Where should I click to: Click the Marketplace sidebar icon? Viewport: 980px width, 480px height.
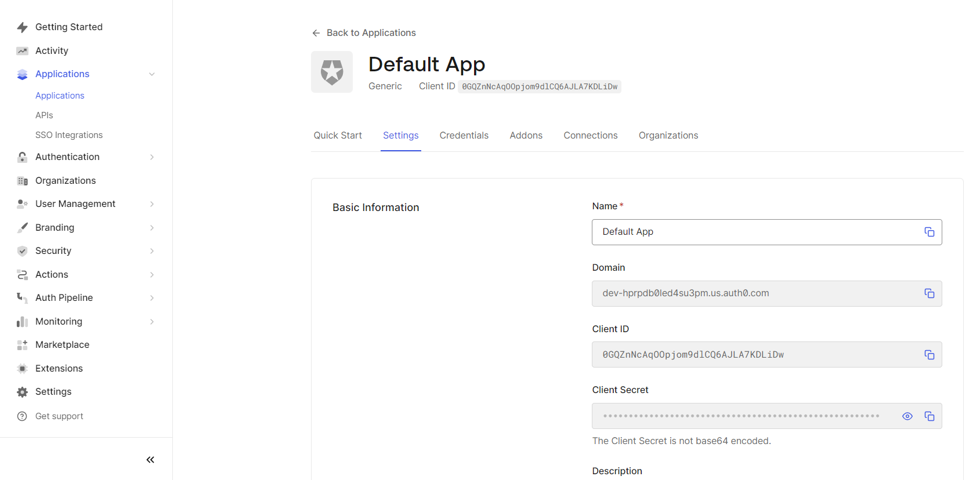tap(22, 345)
